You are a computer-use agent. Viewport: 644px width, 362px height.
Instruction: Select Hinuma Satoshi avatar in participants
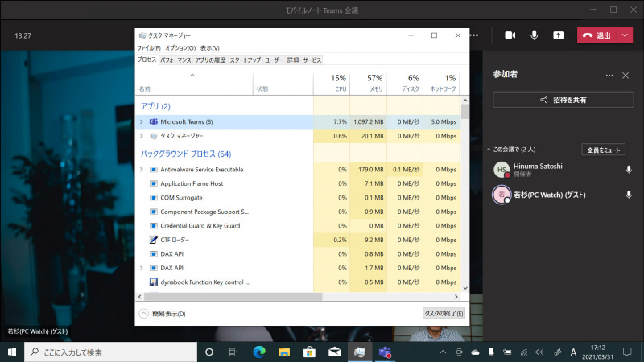pos(502,170)
